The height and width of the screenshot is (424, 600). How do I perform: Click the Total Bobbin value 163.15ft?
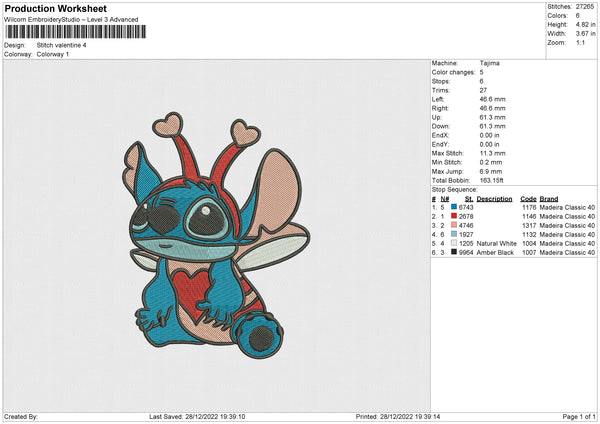coord(495,178)
